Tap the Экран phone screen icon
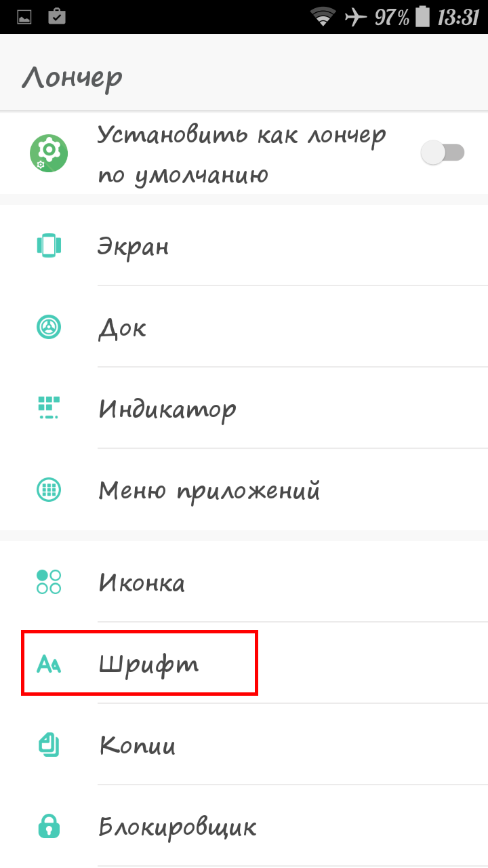This screenshot has width=488, height=868. [49, 245]
